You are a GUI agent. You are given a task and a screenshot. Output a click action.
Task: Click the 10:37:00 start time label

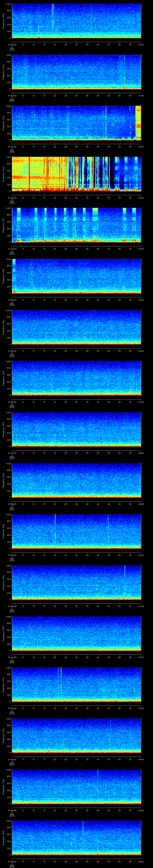tap(12, 453)
